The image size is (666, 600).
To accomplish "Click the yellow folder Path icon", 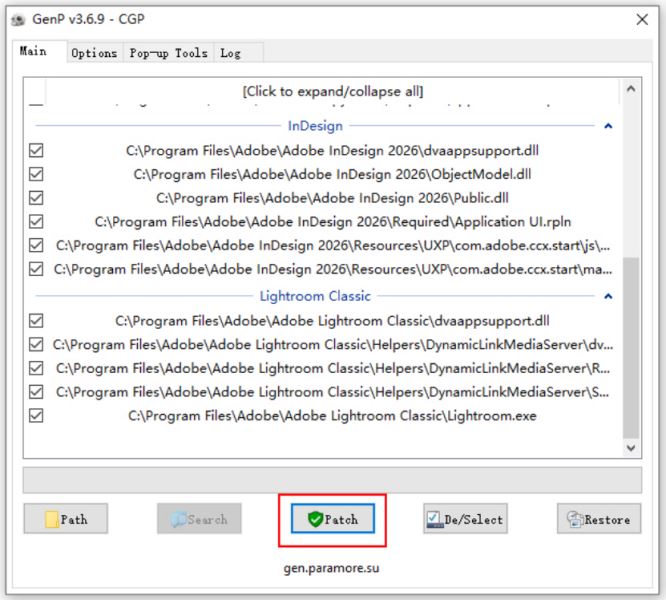I will (x=52, y=519).
